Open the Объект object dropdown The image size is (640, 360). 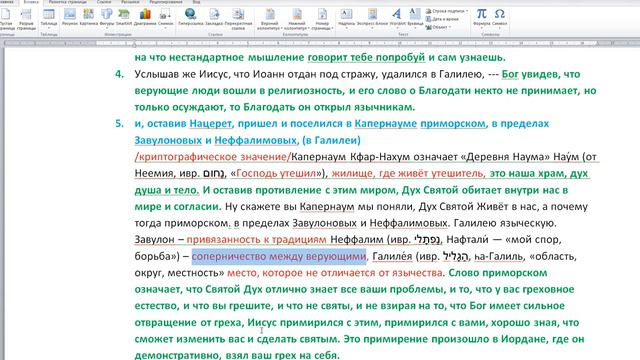(439, 27)
